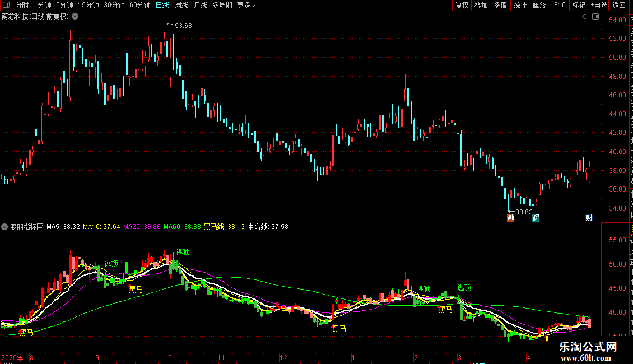
Task: Click the MA20: 36.86 value label
Action: click(x=142, y=227)
